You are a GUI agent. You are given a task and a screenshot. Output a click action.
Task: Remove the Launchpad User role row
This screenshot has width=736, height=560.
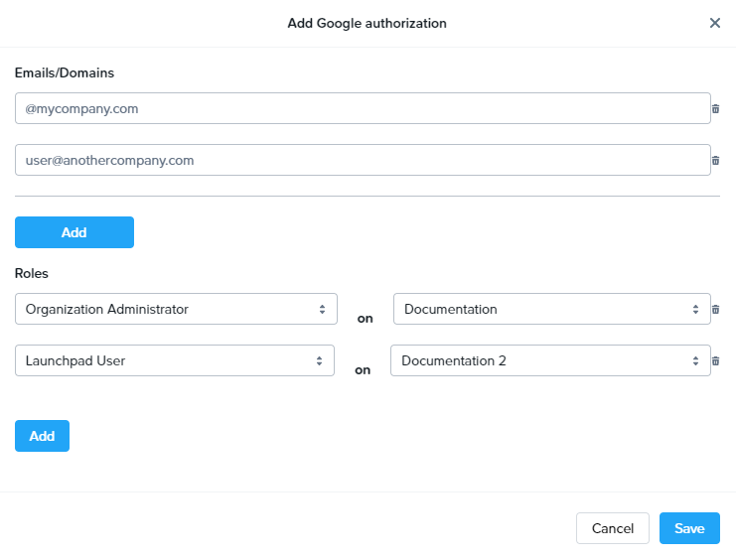[715, 361]
